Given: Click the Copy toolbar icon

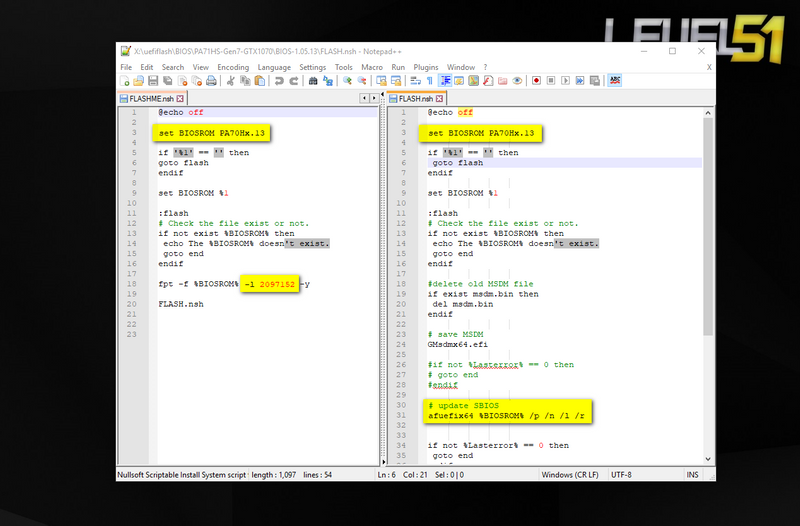Looking at the screenshot, I should (x=245, y=81).
